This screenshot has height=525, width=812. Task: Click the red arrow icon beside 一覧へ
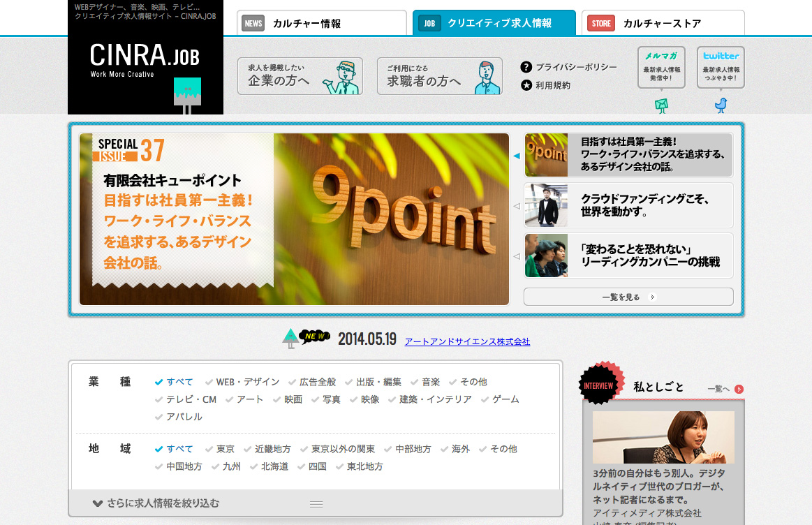click(x=739, y=389)
